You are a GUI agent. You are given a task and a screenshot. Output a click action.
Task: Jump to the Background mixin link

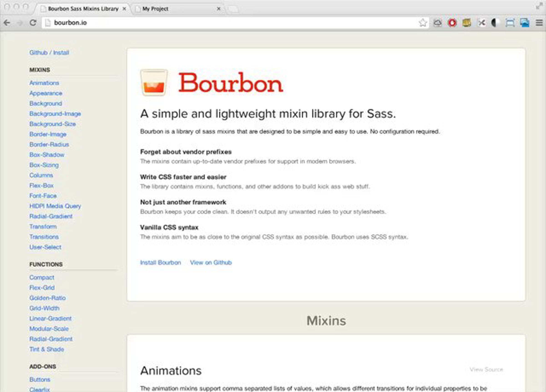46,103
